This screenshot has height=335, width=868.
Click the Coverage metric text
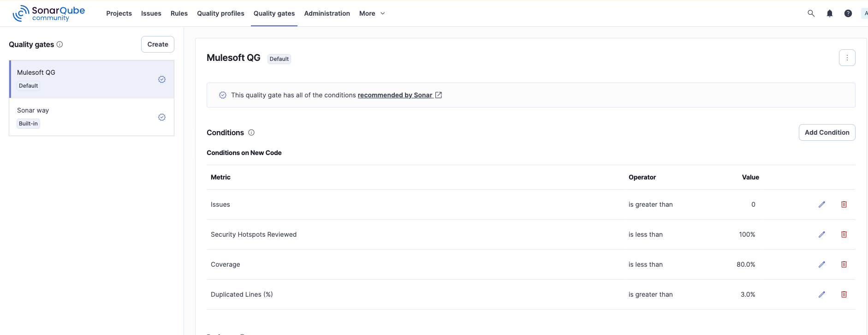tap(225, 264)
